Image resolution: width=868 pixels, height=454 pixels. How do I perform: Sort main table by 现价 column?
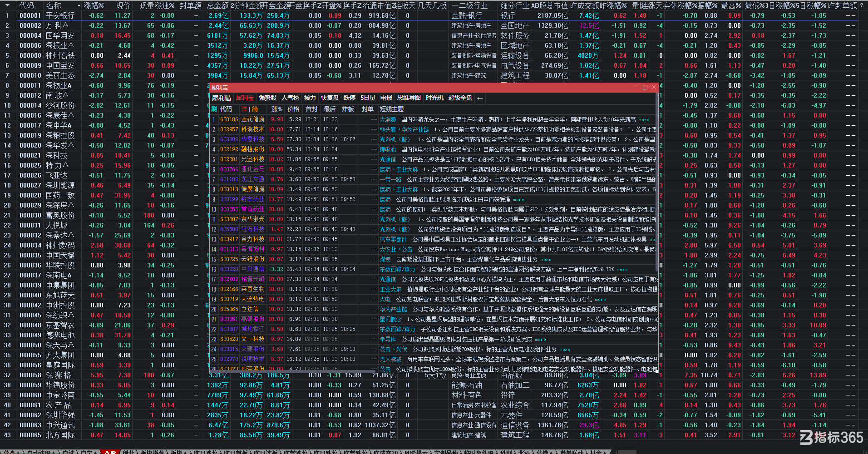coord(123,5)
